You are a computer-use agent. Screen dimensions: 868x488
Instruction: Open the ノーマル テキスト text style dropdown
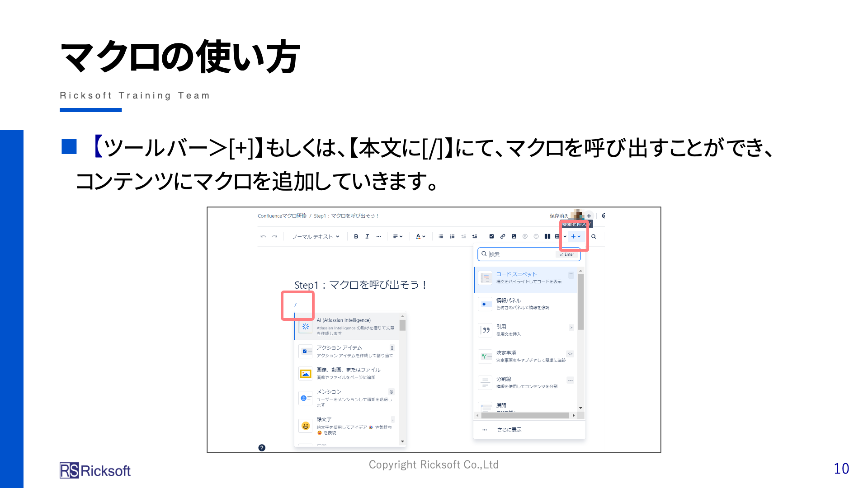pos(316,236)
